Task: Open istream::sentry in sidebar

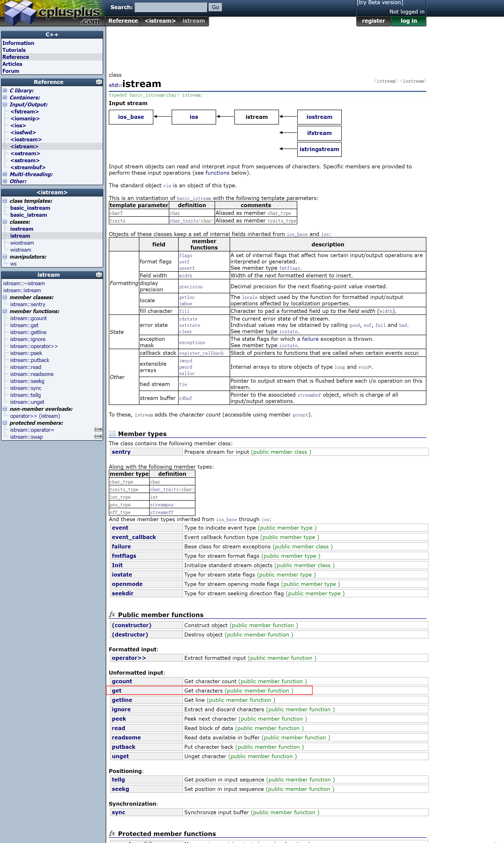Action: tap(27, 304)
